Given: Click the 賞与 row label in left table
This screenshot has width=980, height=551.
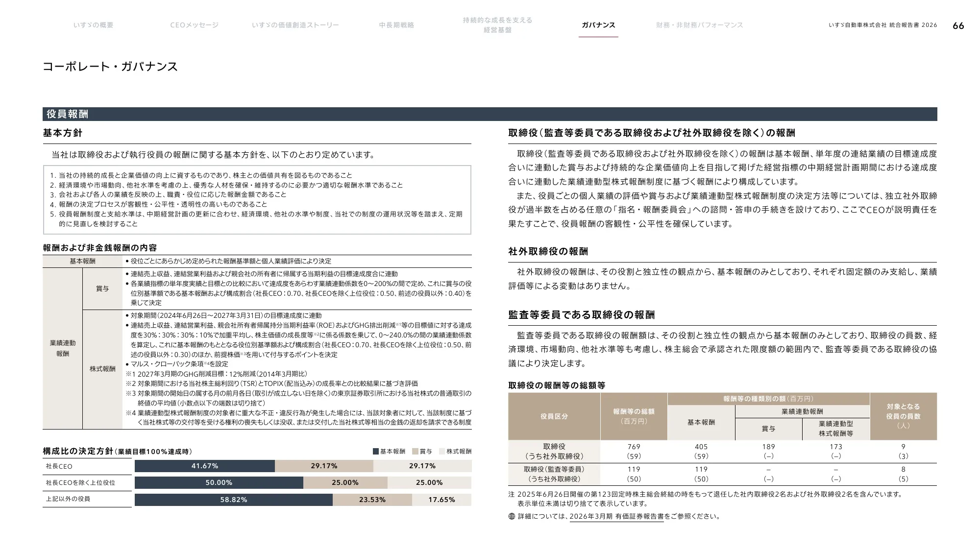Looking at the screenshot, I should coord(102,288).
